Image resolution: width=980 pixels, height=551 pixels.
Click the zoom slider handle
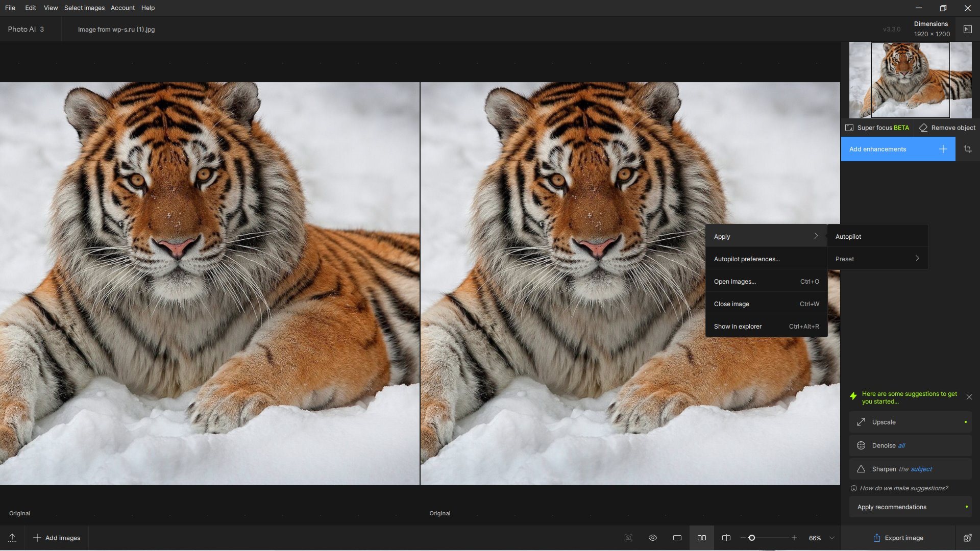[x=751, y=538]
